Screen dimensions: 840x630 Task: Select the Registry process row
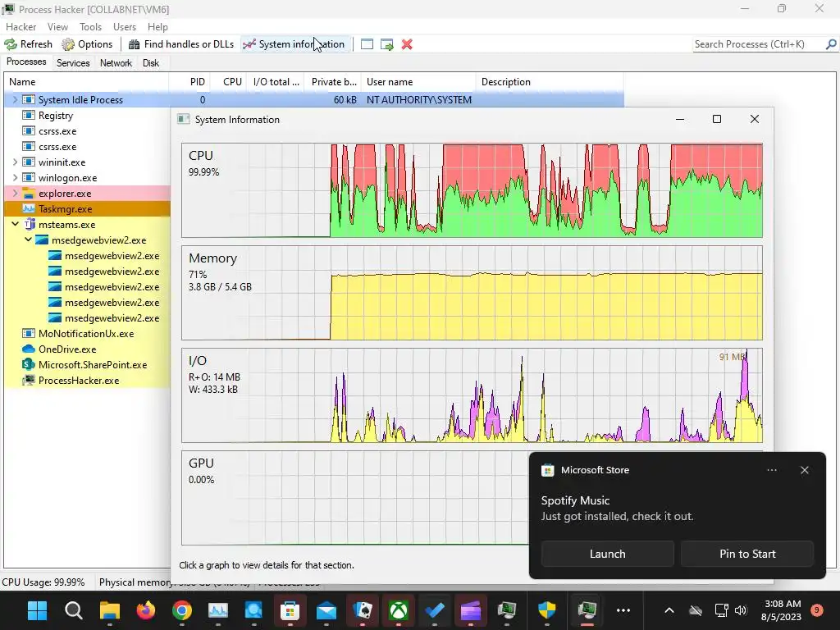(x=87, y=115)
